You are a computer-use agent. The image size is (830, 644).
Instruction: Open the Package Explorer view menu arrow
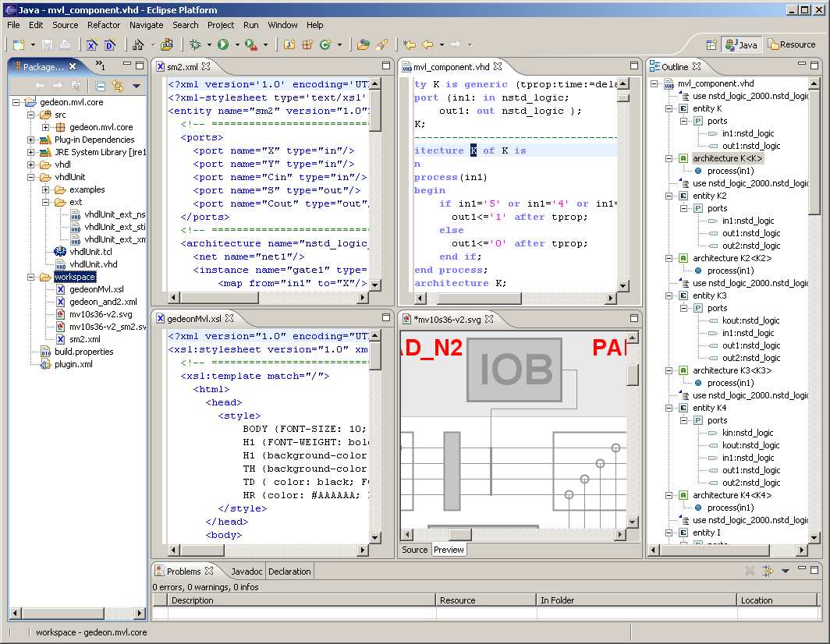(x=136, y=86)
